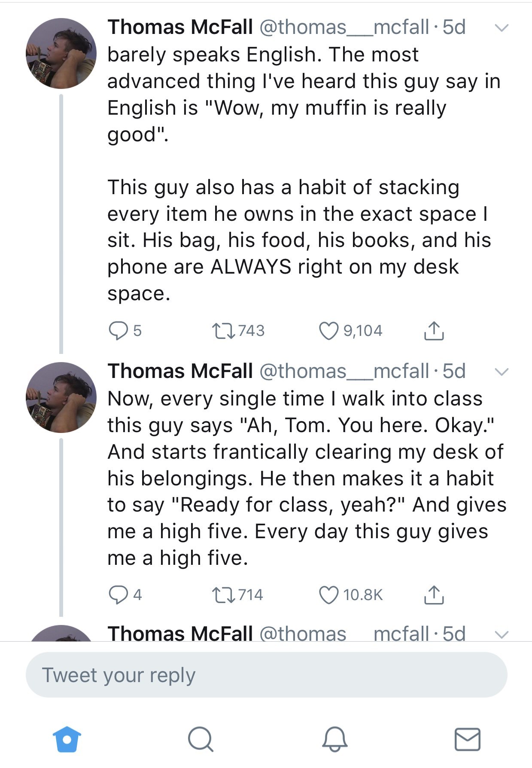532x768 pixels.
Task: Open the Home tab in bottom bar
Action: point(67,739)
